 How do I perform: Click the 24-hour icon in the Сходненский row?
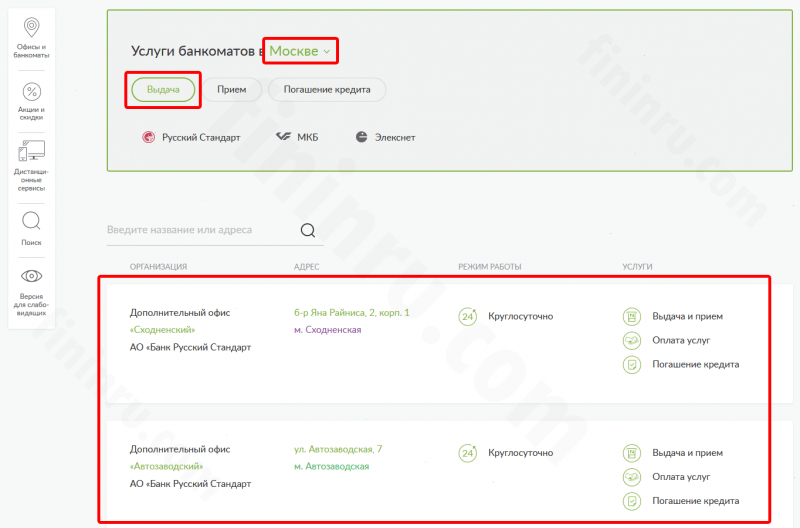pyautogui.click(x=467, y=317)
